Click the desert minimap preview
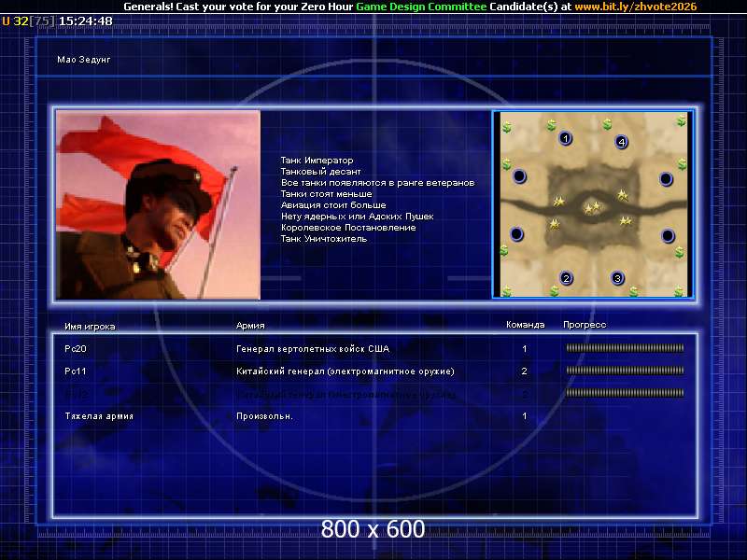The image size is (747, 560). [x=593, y=204]
